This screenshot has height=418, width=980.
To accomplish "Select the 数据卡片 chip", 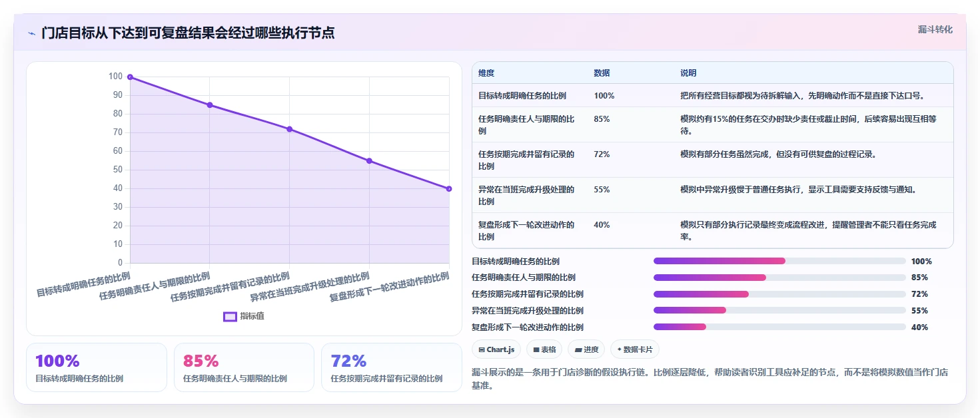I will coord(635,349).
